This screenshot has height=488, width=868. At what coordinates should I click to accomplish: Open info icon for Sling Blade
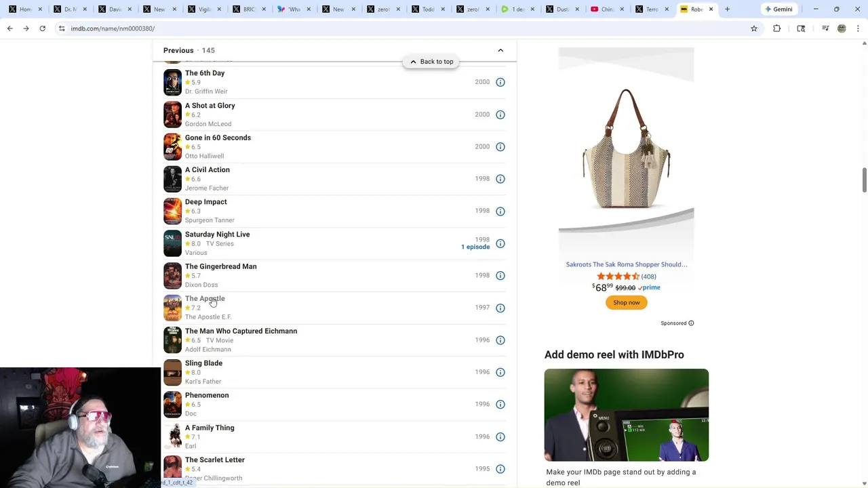pos(500,372)
